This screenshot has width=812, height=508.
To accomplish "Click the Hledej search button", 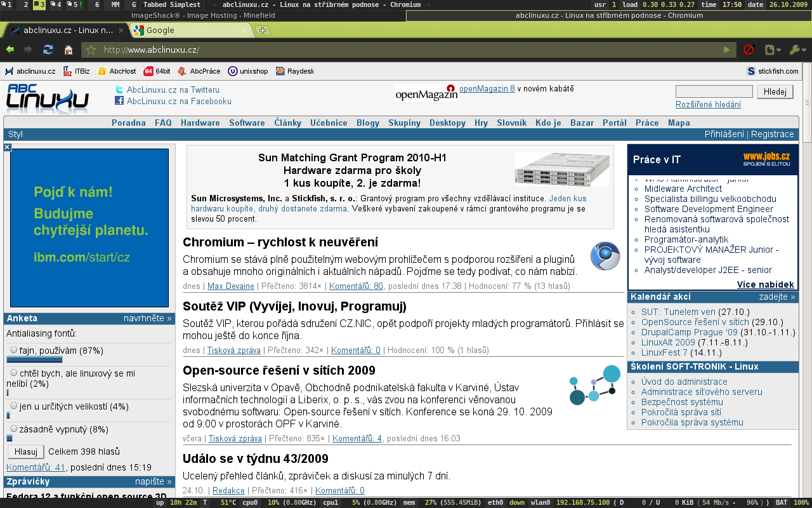I will click(x=775, y=91).
